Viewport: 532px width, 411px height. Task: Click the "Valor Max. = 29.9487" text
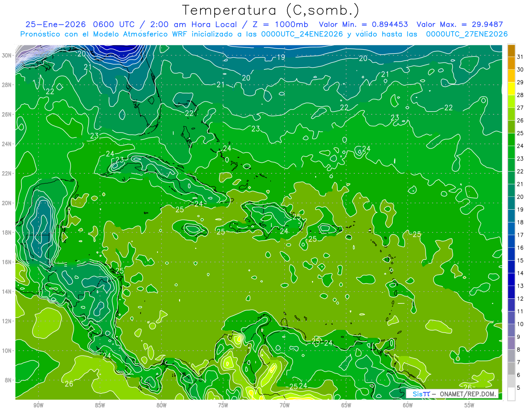(460, 24)
